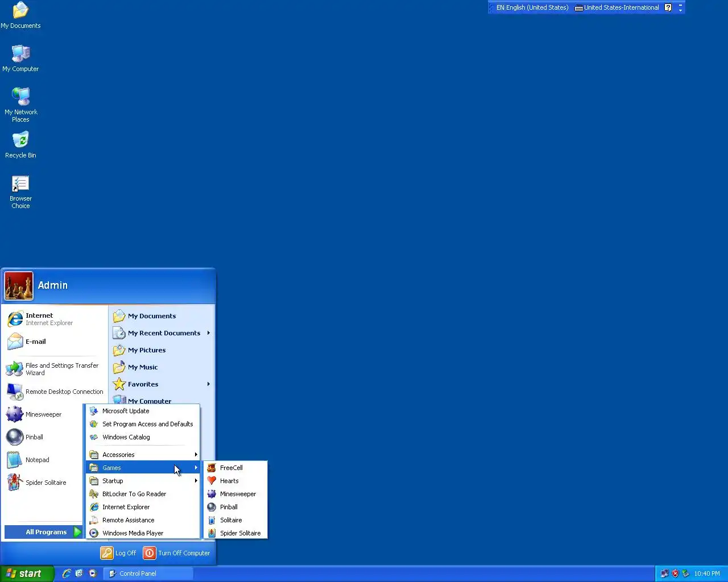Open Microsoft Update from All Programs
This screenshot has width=728, height=582.
click(143, 411)
